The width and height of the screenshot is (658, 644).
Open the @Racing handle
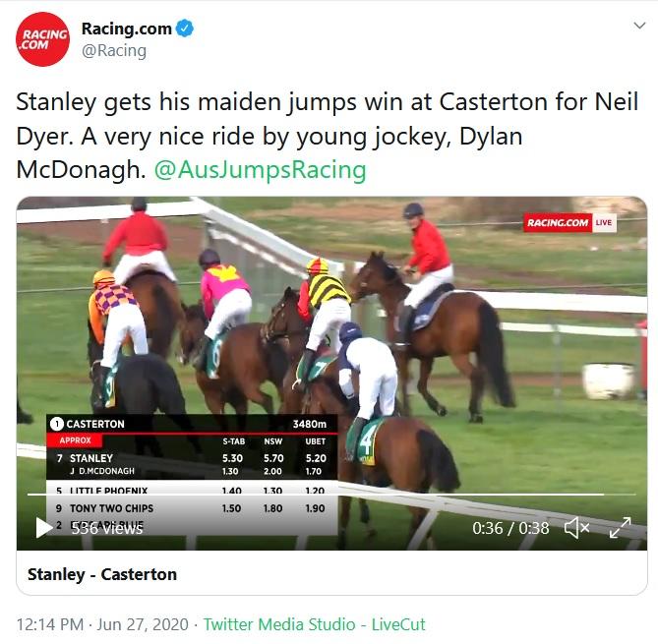coord(114,51)
